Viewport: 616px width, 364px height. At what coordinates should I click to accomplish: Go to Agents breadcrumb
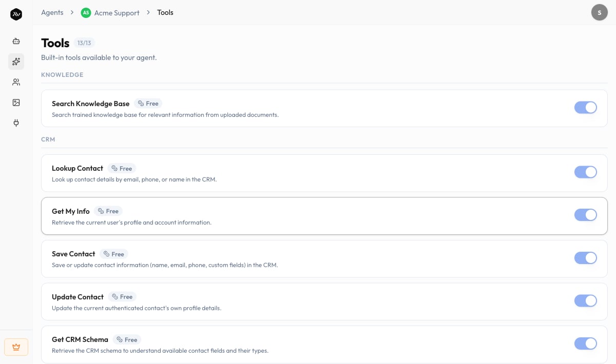[x=52, y=12]
